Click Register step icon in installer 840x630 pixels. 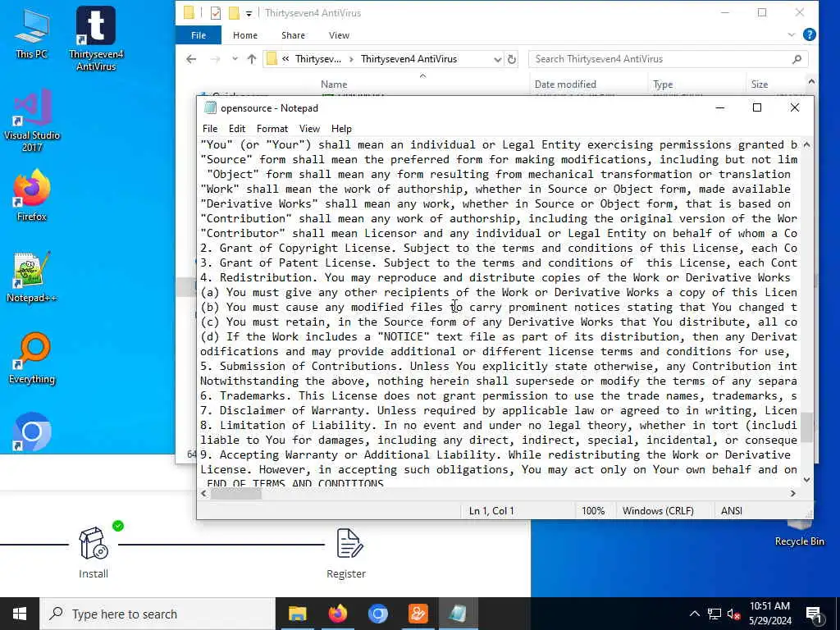[349, 543]
